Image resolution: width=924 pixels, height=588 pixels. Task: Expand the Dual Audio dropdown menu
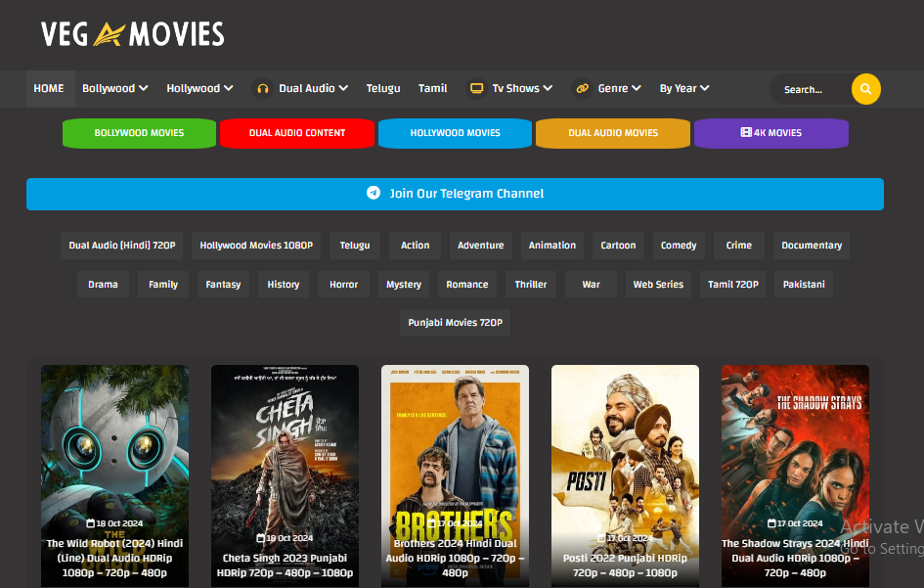click(313, 88)
